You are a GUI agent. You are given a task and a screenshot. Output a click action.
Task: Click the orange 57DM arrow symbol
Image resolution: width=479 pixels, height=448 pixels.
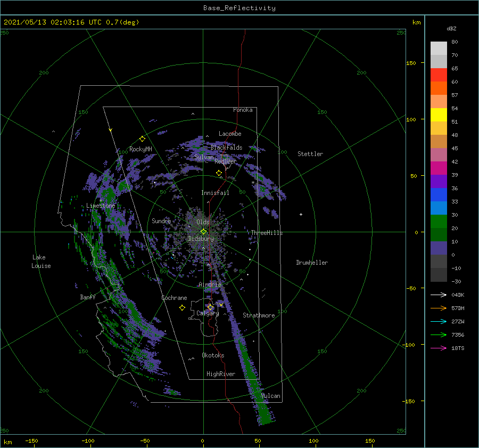tap(439, 308)
